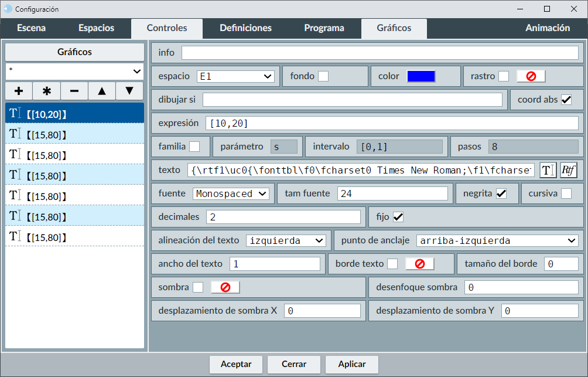The height and width of the screenshot is (377, 588).
Task: Move graphic down with the down arrow
Action: click(x=129, y=91)
